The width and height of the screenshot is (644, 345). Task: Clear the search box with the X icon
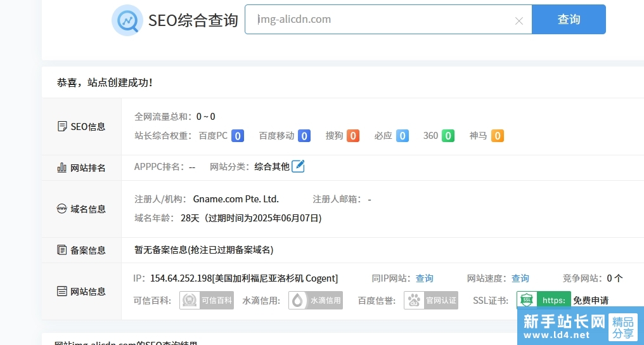pos(518,21)
